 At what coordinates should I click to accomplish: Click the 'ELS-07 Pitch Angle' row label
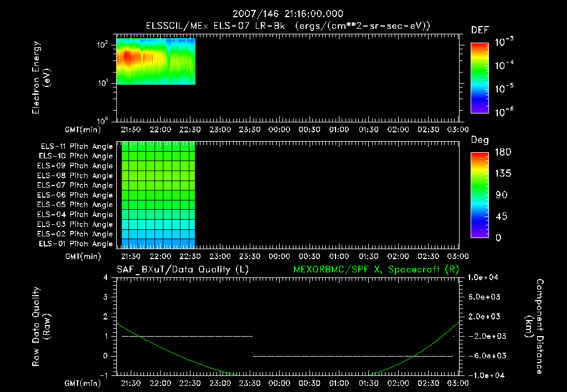click(75, 185)
